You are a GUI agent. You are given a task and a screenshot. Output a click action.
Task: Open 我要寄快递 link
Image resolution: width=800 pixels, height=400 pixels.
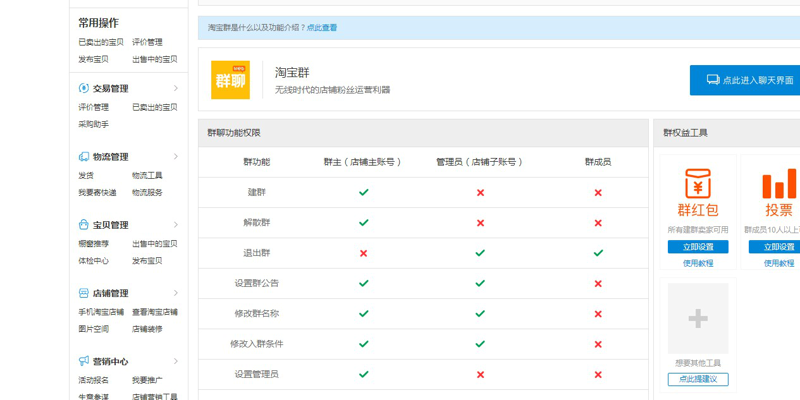97,192
